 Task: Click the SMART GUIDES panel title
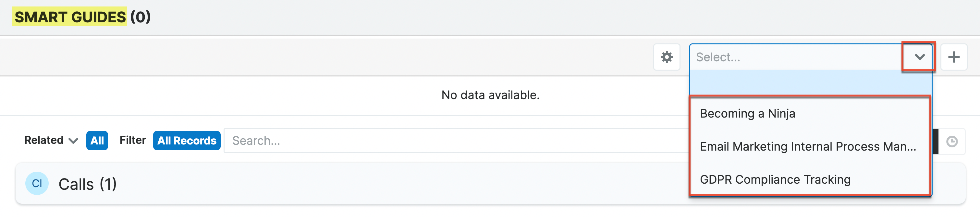(70, 17)
